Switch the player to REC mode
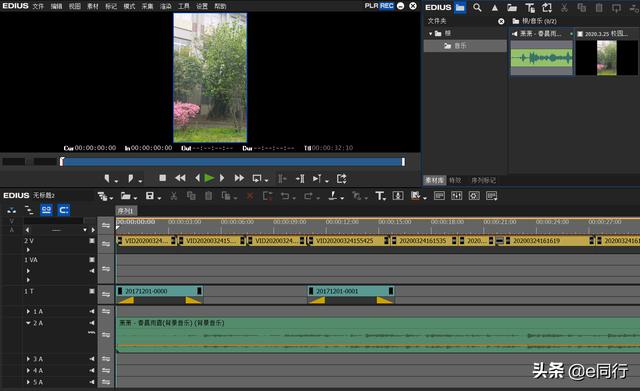This screenshot has width=640, height=391. pos(387,6)
